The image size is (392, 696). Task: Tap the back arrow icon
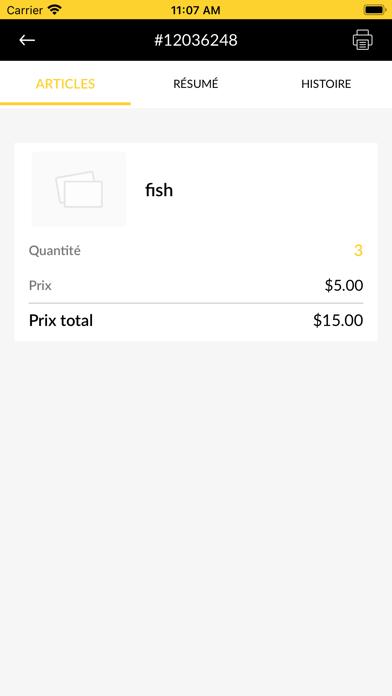[x=27, y=40]
